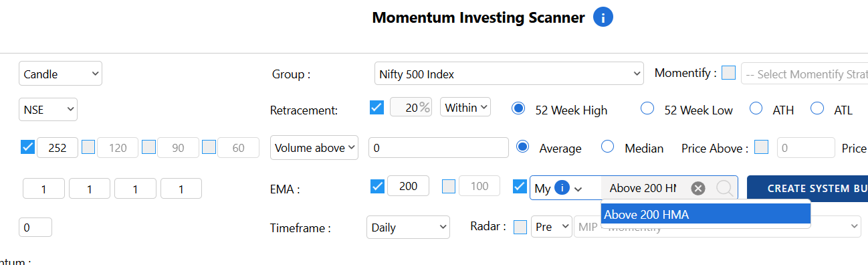Screen dimensions: 868x265
Task: Expand the Candle chart type dropdown
Action: (60, 74)
